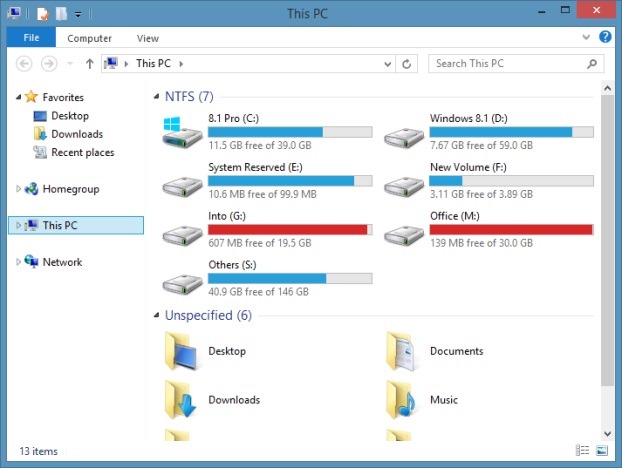Select the Others (S:) drive icon
Screen dimensions: 622x468
[182, 284]
